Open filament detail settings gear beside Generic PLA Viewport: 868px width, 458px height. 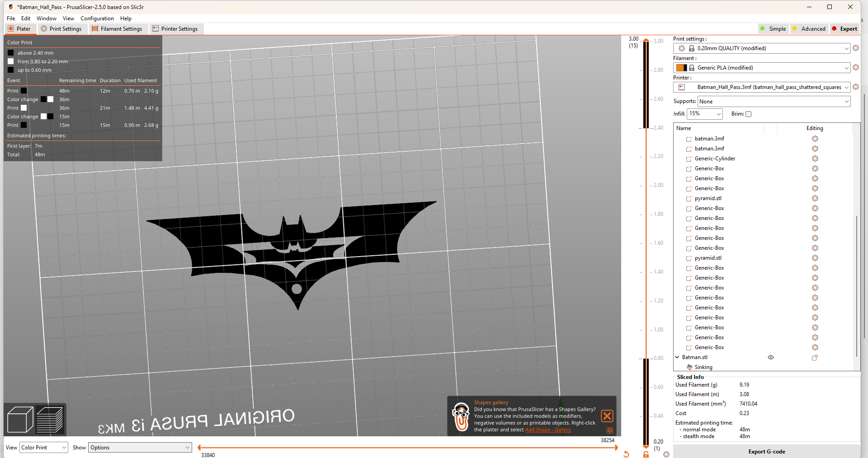856,67
